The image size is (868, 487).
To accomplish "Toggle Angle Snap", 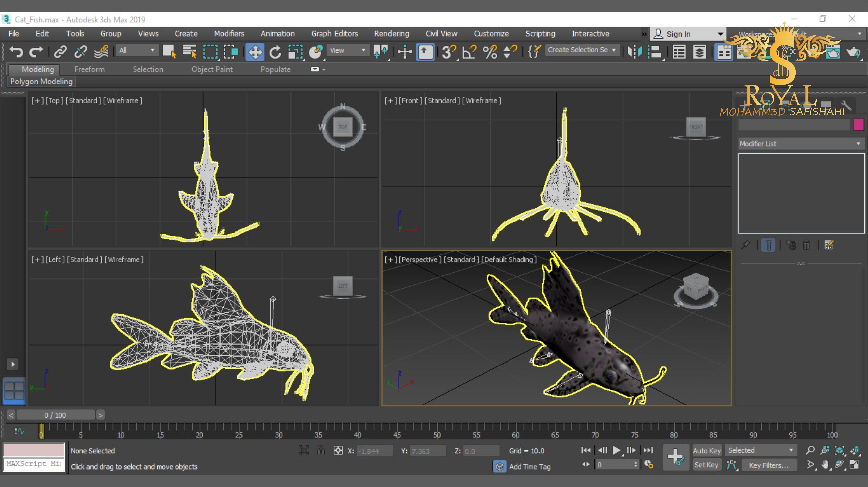I will click(x=469, y=52).
